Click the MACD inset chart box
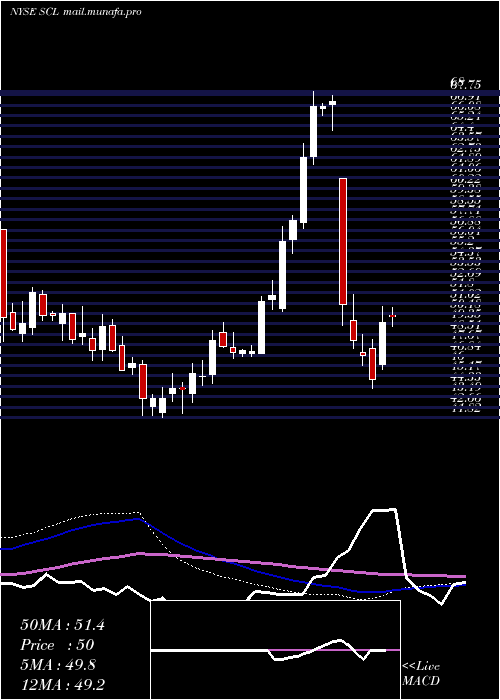500x700 pixels. click(275, 650)
